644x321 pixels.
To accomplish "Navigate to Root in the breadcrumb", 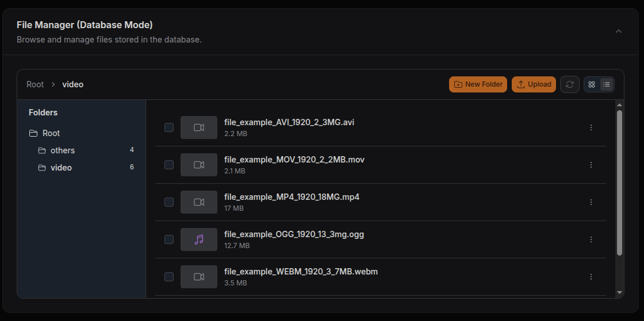I will (35, 84).
